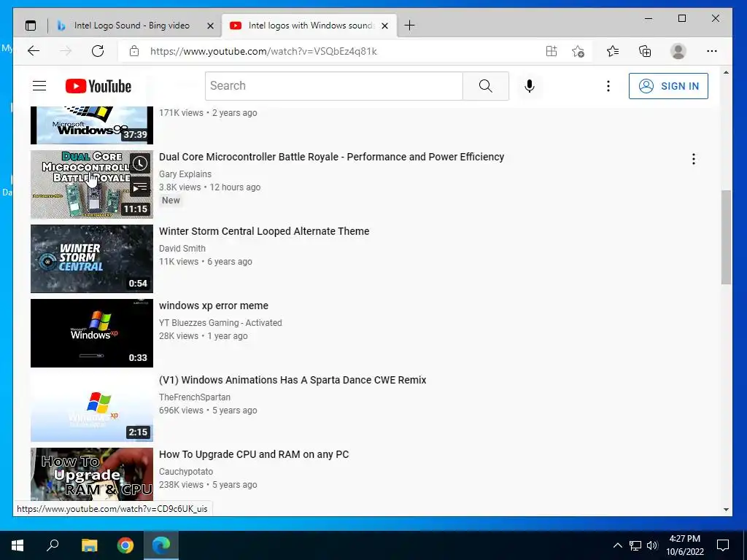Click the page vertical scrollbar thumb

[x=726, y=237]
